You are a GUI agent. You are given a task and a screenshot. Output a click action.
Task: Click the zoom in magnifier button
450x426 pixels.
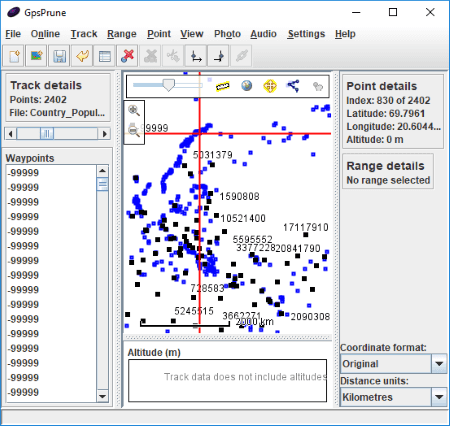point(134,111)
